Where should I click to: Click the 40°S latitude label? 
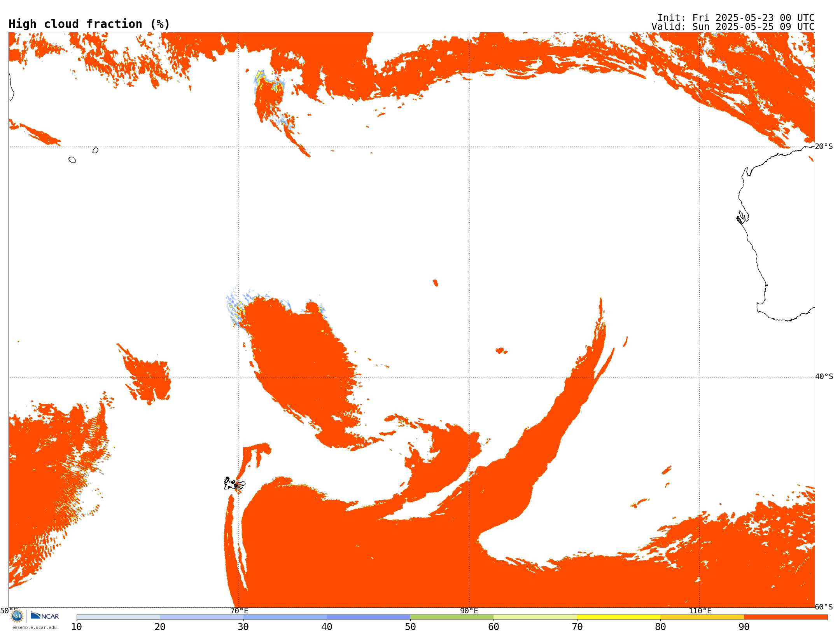824,377
